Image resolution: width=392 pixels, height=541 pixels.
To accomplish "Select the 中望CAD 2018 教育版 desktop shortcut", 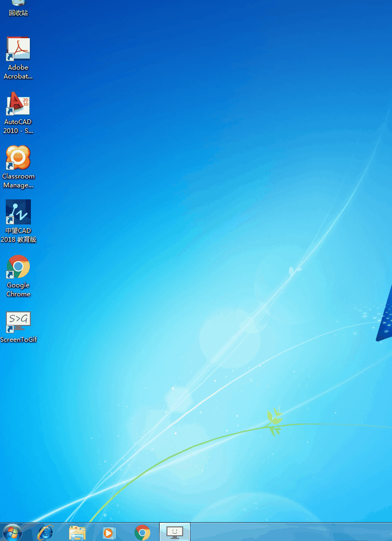I will [x=18, y=221].
